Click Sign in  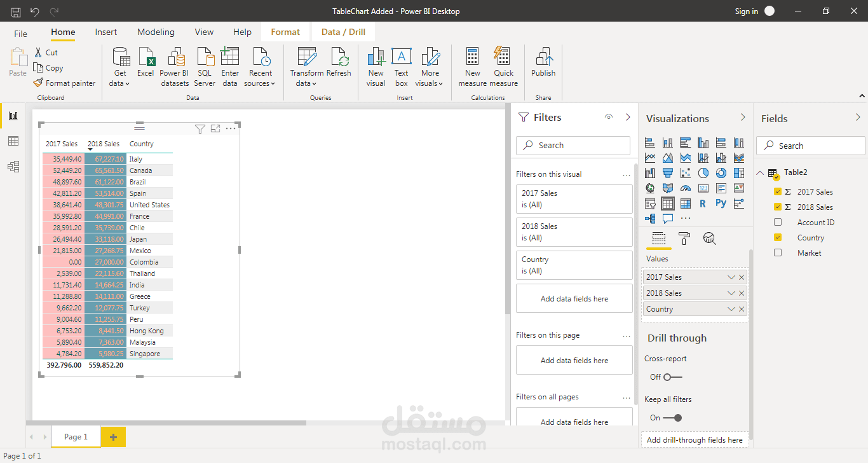tap(746, 11)
